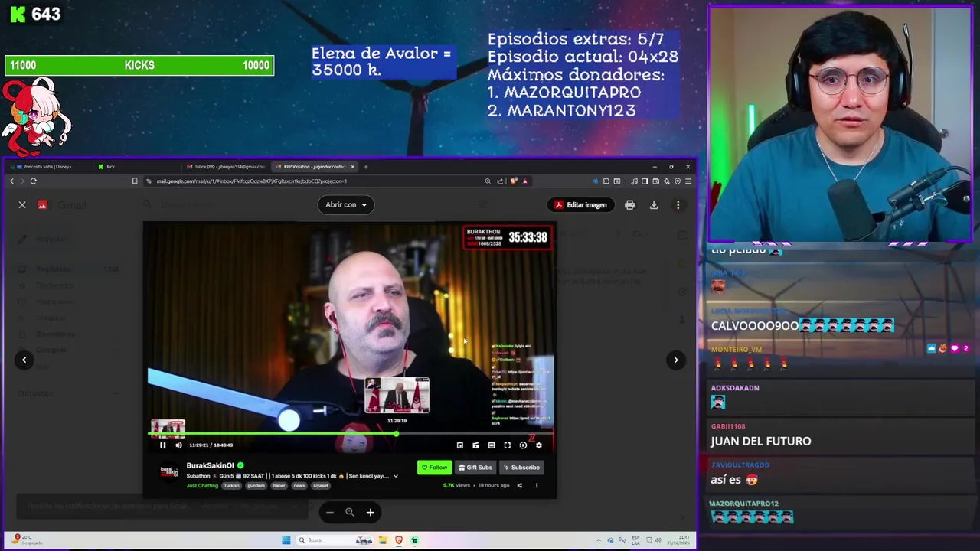Open the browser hamburger menu
980x551 pixels.
click(688, 181)
